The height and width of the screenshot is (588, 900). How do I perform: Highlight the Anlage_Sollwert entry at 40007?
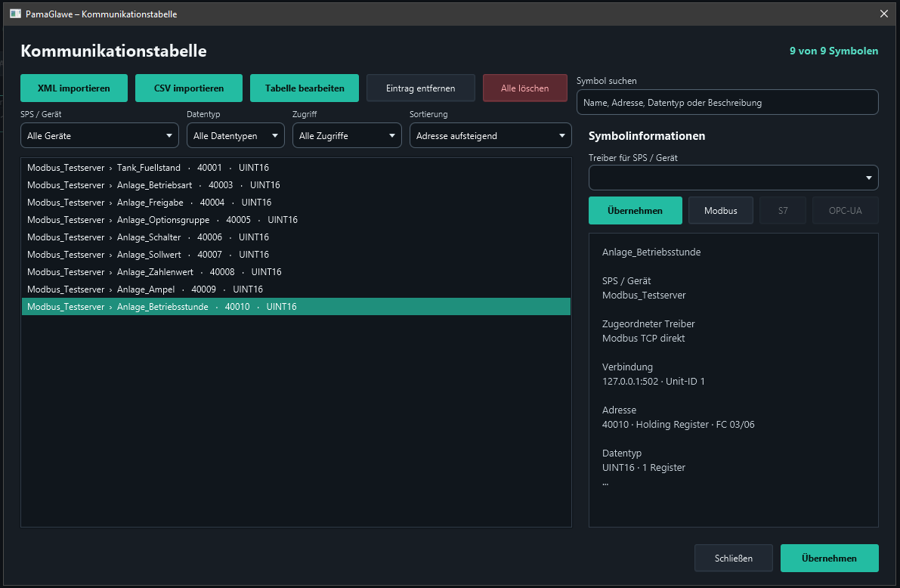point(296,255)
